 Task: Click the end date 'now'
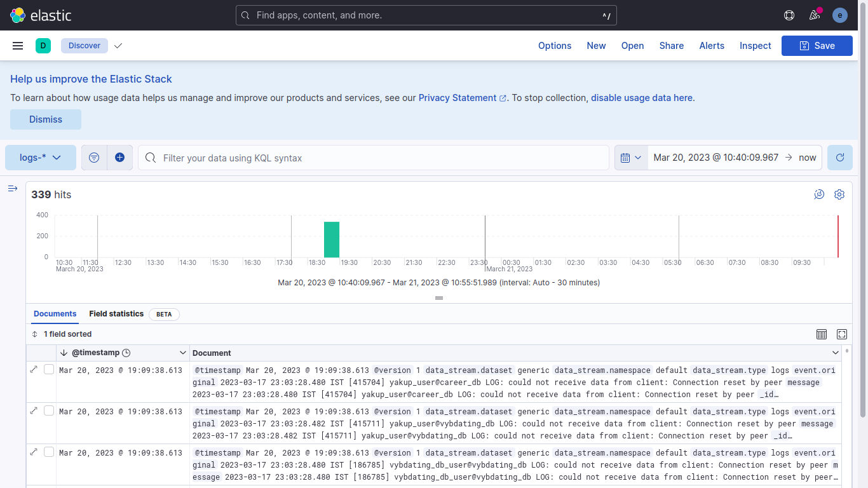pyautogui.click(x=808, y=158)
